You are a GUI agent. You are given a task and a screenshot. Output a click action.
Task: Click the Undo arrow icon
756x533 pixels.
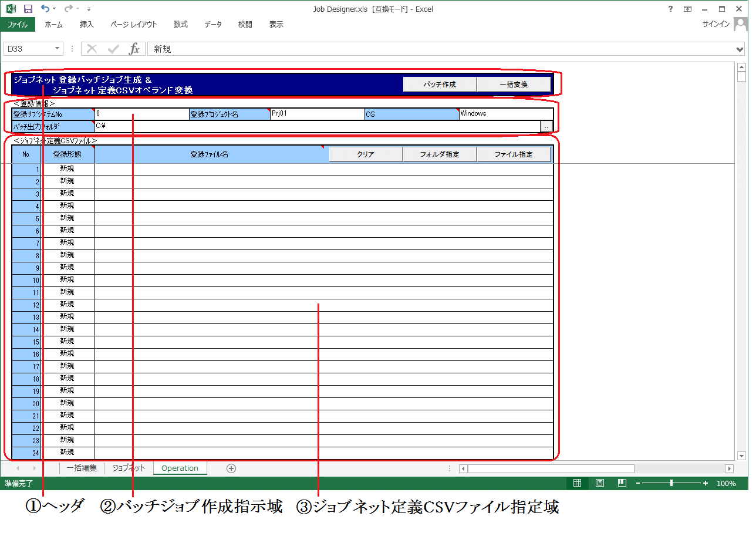[45, 9]
